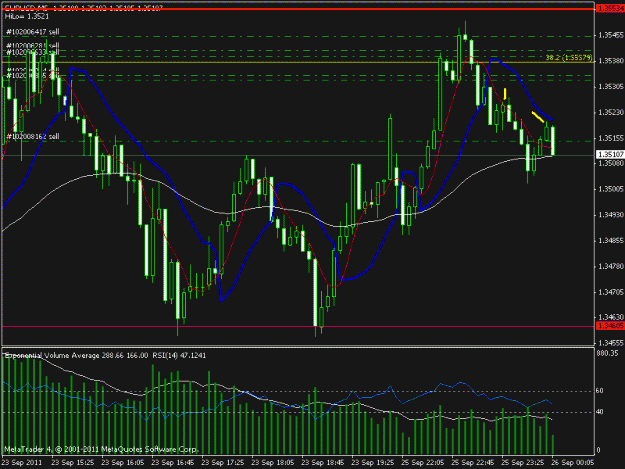Click the 38.2 Fibonacci level label
Screen dimensions: 625x469
click(x=568, y=58)
